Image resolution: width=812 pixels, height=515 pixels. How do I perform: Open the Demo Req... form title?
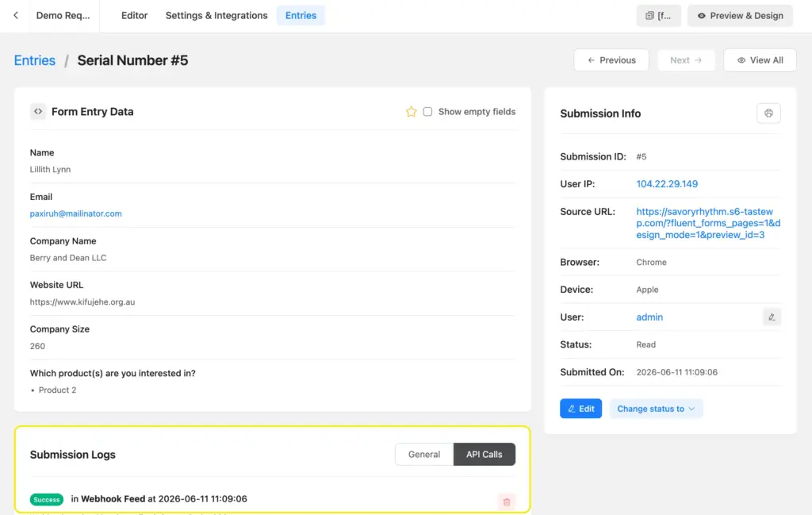63,16
